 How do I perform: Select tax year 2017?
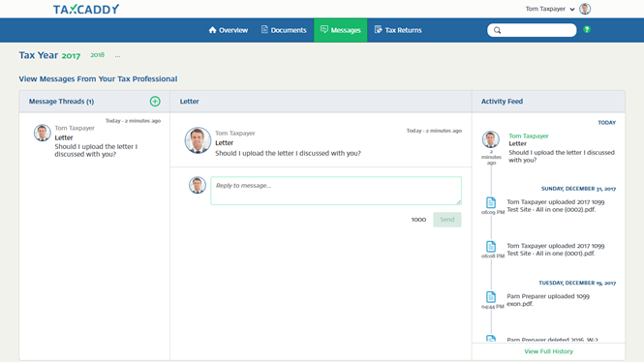pyautogui.click(x=71, y=56)
